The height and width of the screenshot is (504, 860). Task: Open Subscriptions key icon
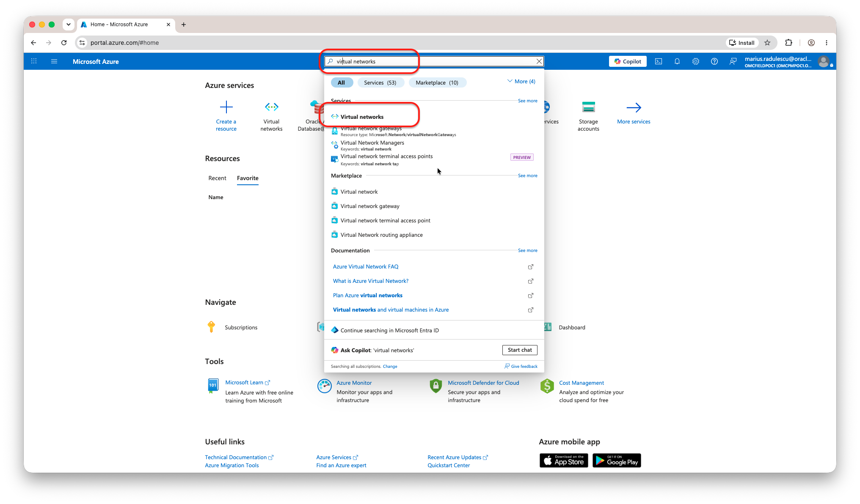(x=212, y=327)
